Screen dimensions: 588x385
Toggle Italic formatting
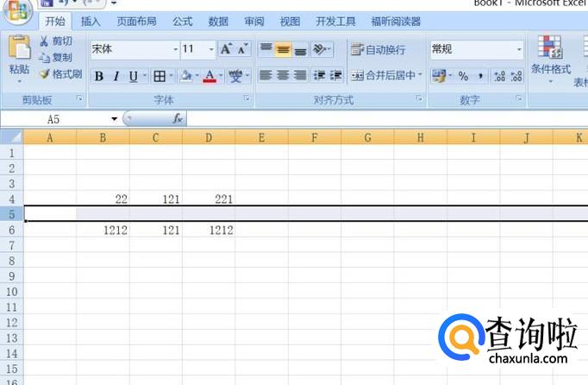(116, 76)
